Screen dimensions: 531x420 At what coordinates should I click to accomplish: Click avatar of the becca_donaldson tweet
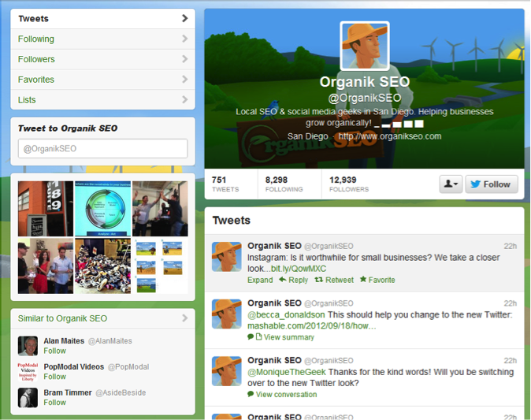[227, 314]
